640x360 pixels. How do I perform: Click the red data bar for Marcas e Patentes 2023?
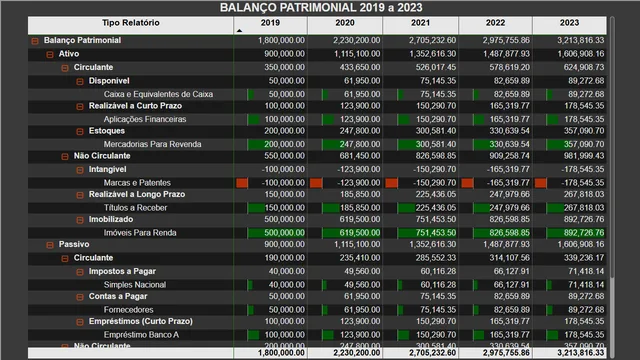tap(541, 182)
